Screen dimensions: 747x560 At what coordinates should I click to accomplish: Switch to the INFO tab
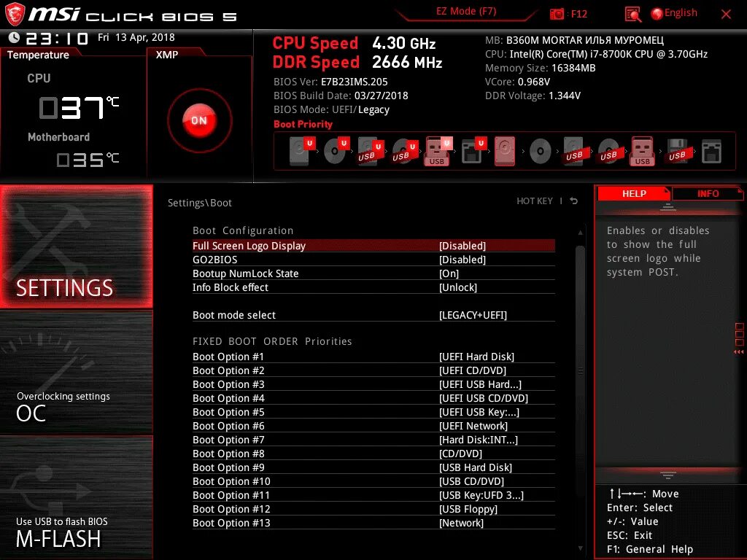[708, 194]
